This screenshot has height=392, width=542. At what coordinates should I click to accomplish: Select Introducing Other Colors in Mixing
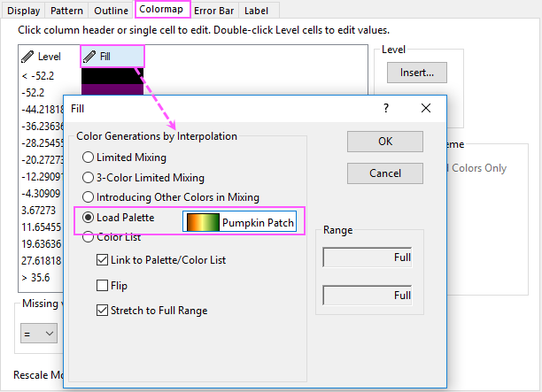click(x=89, y=197)
